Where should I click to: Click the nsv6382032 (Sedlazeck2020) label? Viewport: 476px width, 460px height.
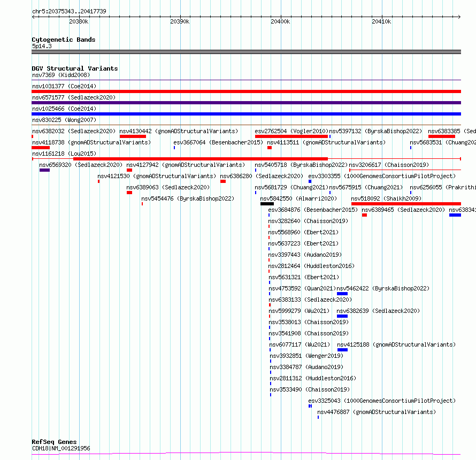pos(74,131)
